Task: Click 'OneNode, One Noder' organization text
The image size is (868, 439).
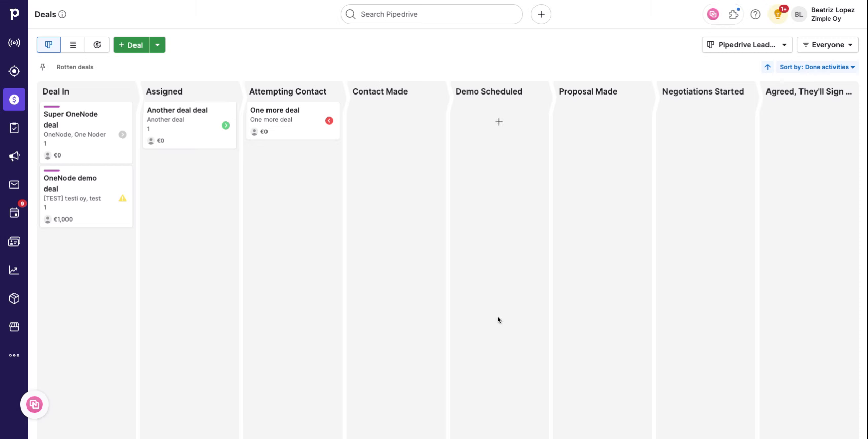Action: (75, 135)
